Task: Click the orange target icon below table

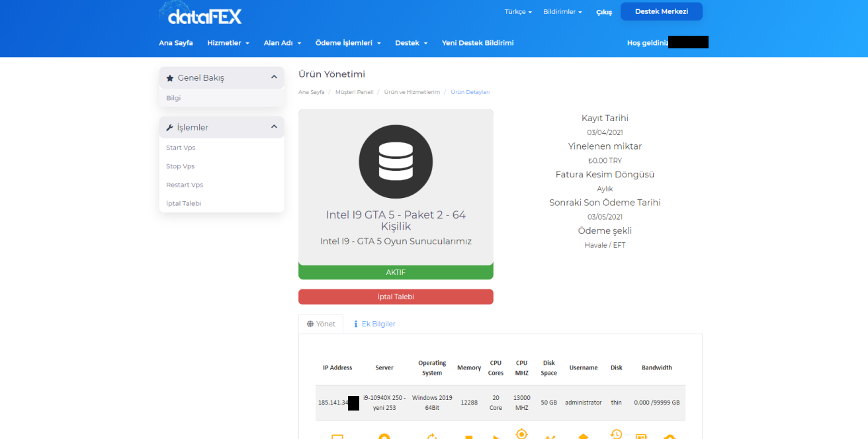Action: 521,434
